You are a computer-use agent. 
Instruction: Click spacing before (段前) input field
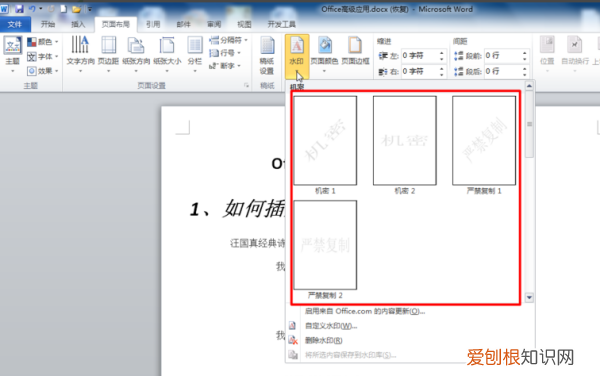pos(502,56)
